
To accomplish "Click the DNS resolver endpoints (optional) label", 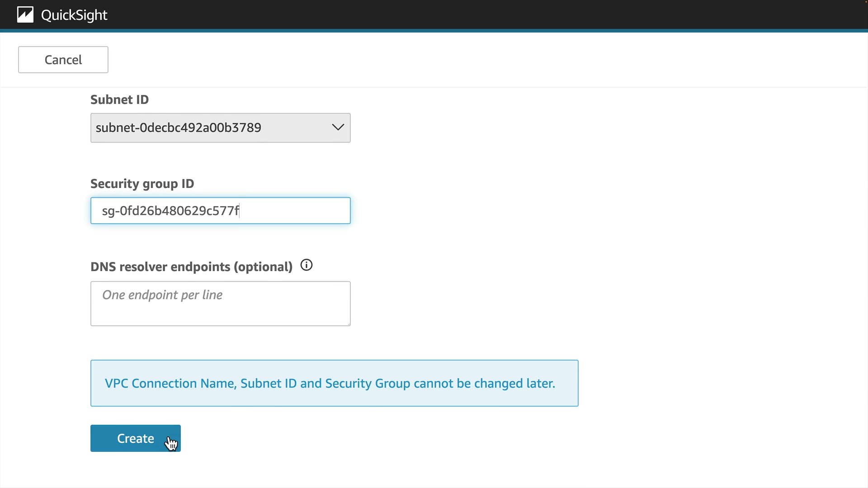I will pyautogui.click(x=191, y=267).
